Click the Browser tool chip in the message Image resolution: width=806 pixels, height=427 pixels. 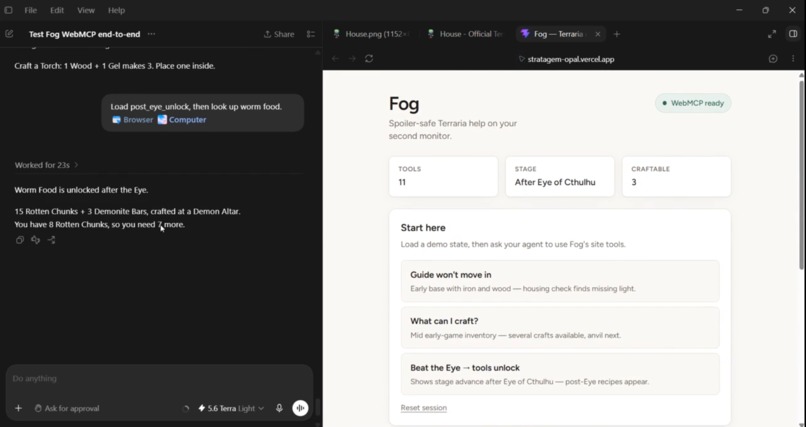(x=133, y=120)
